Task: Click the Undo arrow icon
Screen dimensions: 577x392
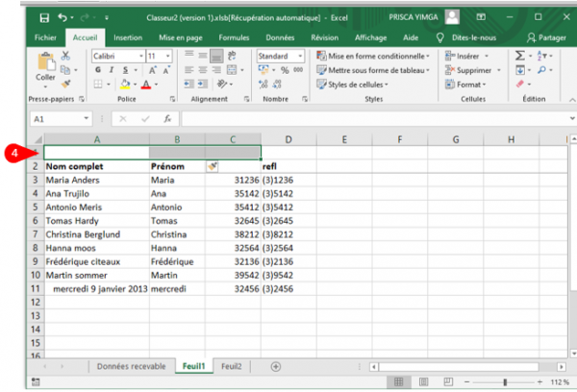Action: [x=63, y=17]
